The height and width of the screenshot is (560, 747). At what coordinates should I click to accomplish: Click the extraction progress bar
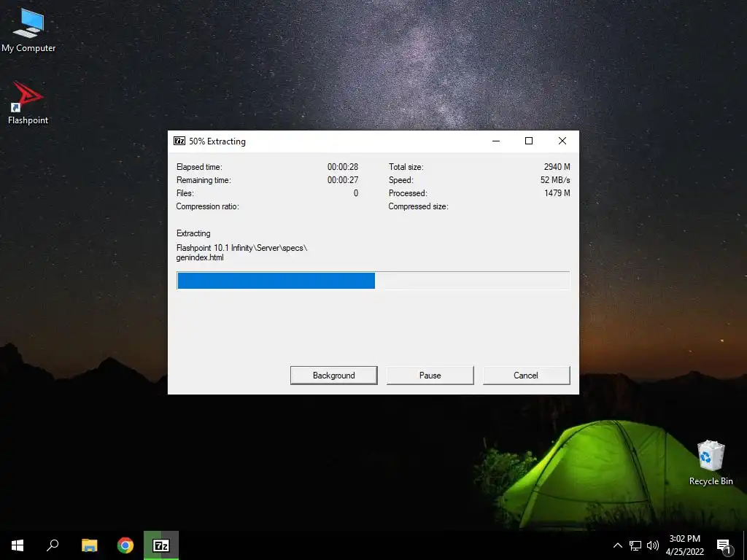click(373, 281)
